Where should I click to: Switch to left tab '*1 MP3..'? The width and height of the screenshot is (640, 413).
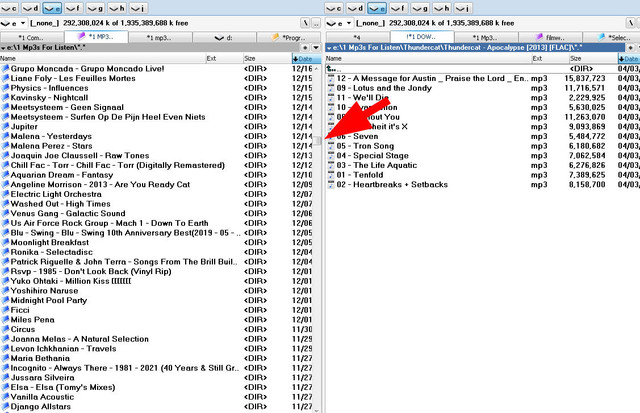point(96,37)
